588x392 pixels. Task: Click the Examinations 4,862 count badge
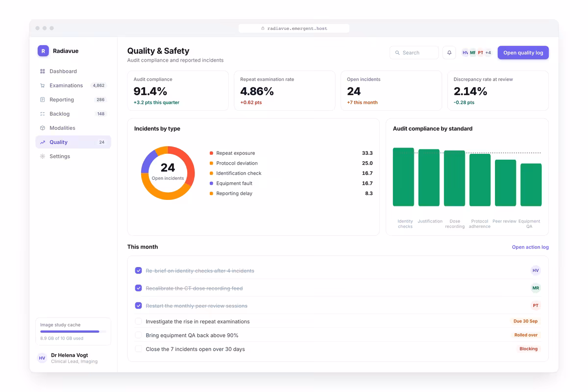(x=98, y=85)
